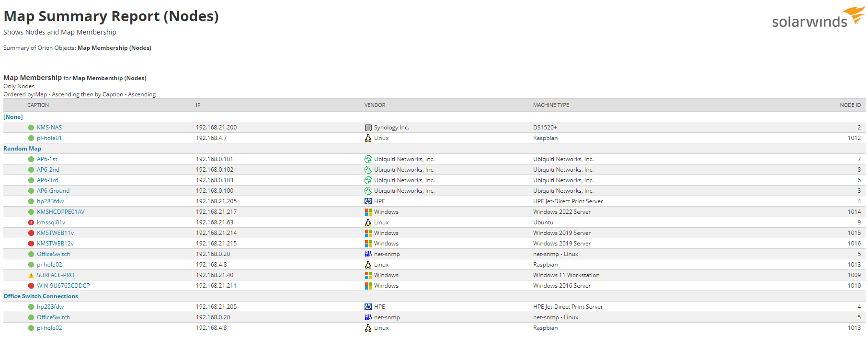Viewport: 868px width, 338px height.
Task: Click the SolarWinds logo
Action: 818,18
